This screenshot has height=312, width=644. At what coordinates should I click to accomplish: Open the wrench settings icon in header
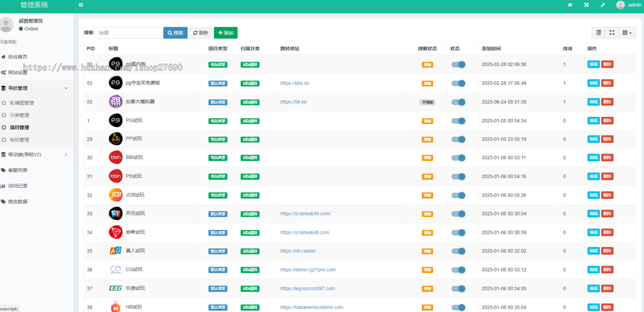pyautogui.click(x=603, y=5)
